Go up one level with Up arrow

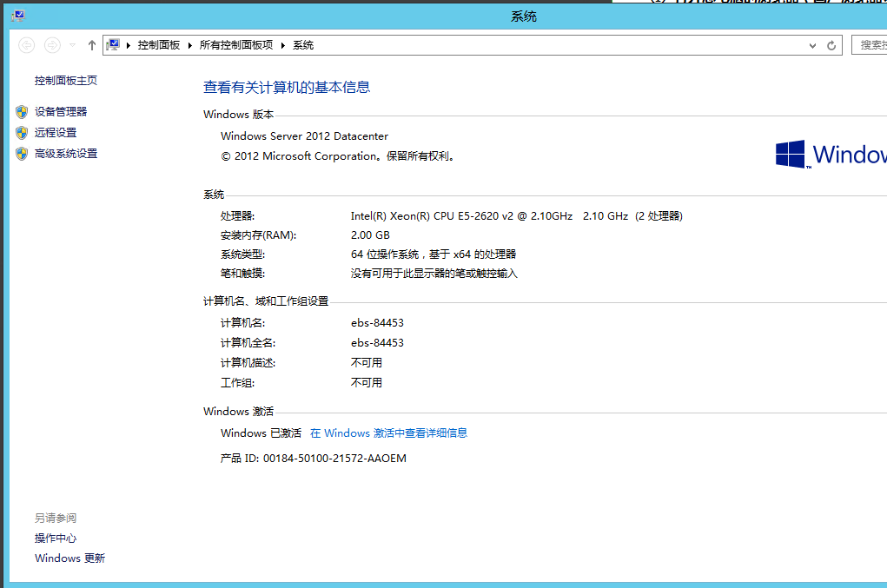point(91,45)
